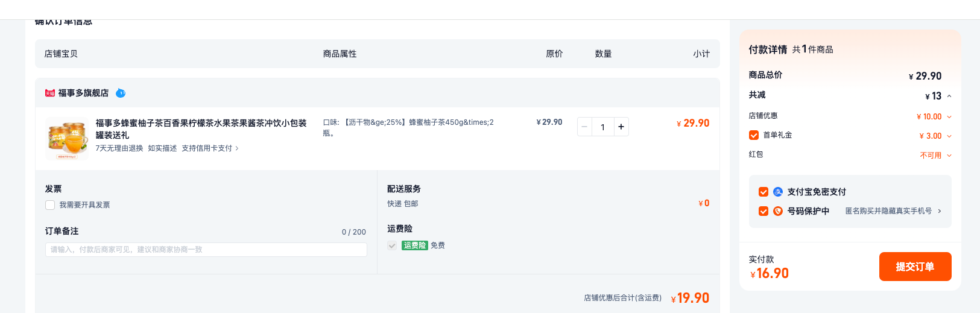Increase quantity with the plus button
This screenshot has width=980, height=313.
click(x=621, y=127)
